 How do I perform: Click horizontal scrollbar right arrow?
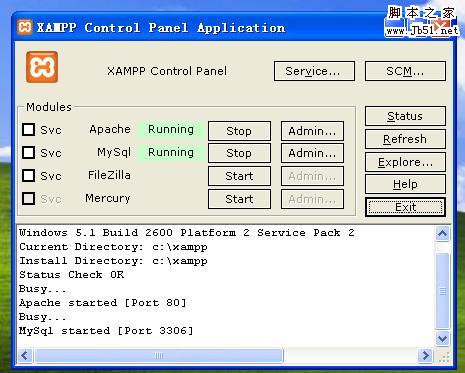(426, 355)
